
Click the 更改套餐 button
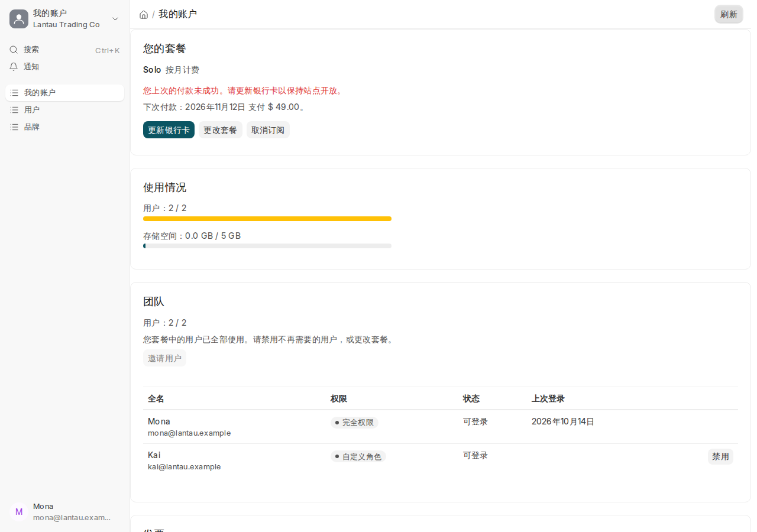coord(220,130)
